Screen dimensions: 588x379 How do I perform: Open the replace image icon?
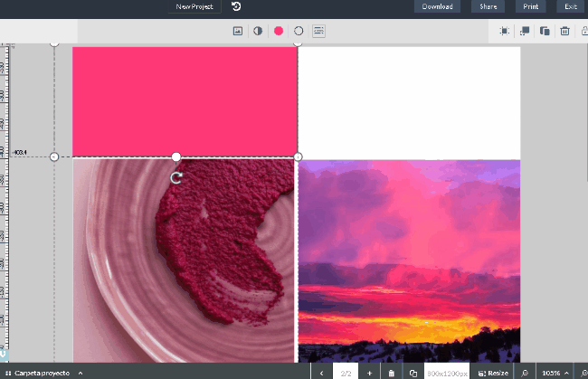coord(238,31)
